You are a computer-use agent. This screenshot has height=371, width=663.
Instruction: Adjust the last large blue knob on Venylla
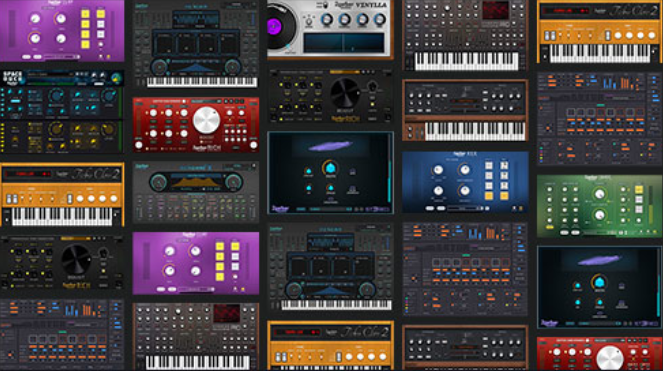[x=380, y=19]
